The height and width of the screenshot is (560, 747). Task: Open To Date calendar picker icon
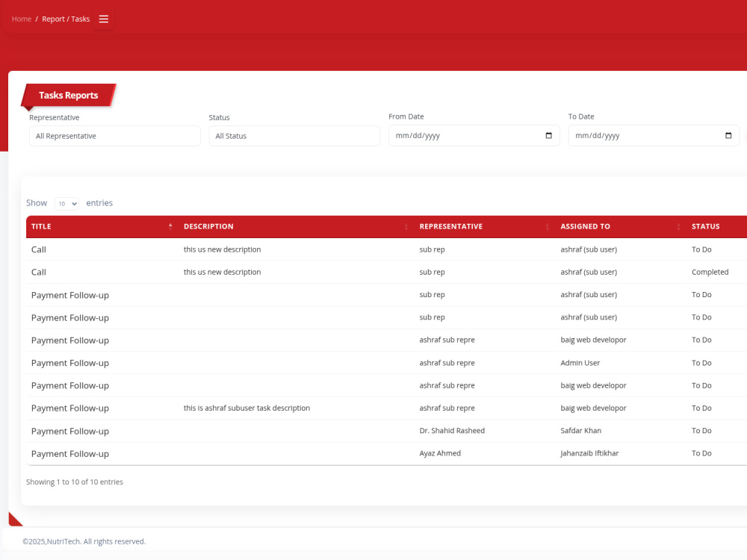click(x=728, y=136)
